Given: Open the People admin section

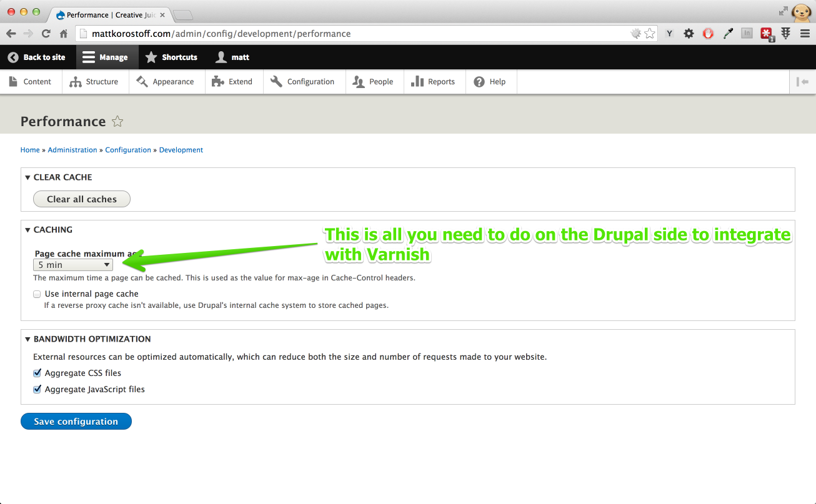Looking at the screenshot, I should [x=375, y=82].
